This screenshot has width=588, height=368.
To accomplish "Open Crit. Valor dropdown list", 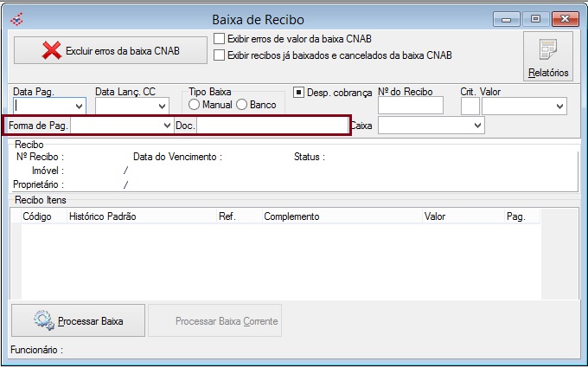I will (x=559, y=107).
